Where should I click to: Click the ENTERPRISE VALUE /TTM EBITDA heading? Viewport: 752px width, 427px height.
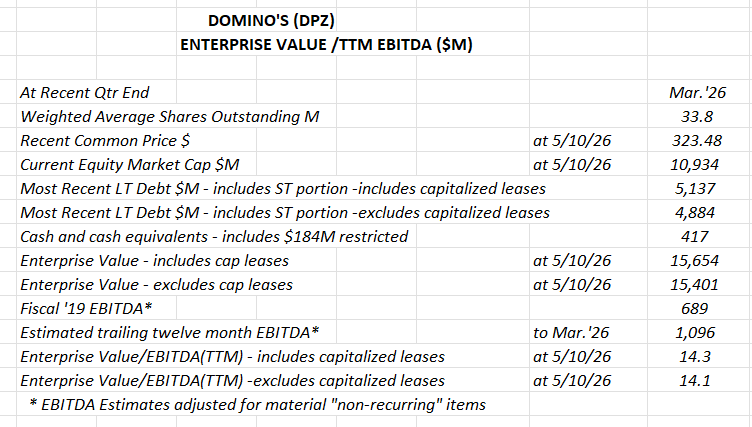(x=326, y=45)
